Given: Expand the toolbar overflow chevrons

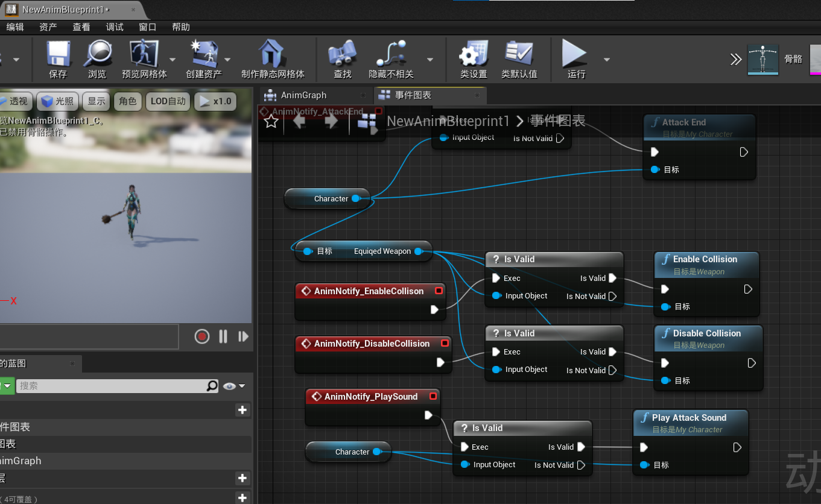Looking at the screenshot, I should coord(735,59).
